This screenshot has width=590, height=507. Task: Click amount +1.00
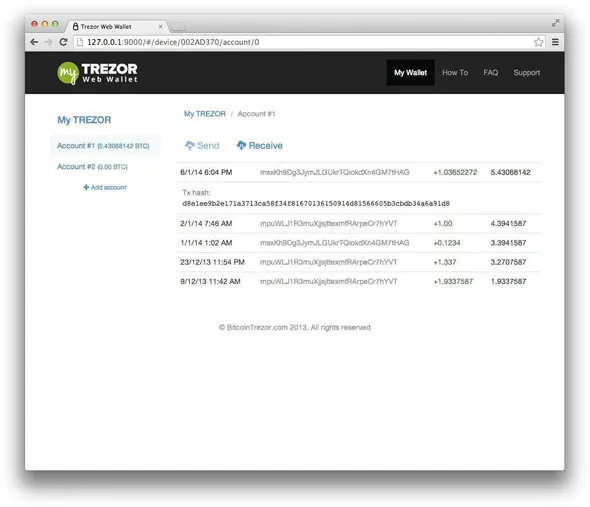tap(442, 224)
